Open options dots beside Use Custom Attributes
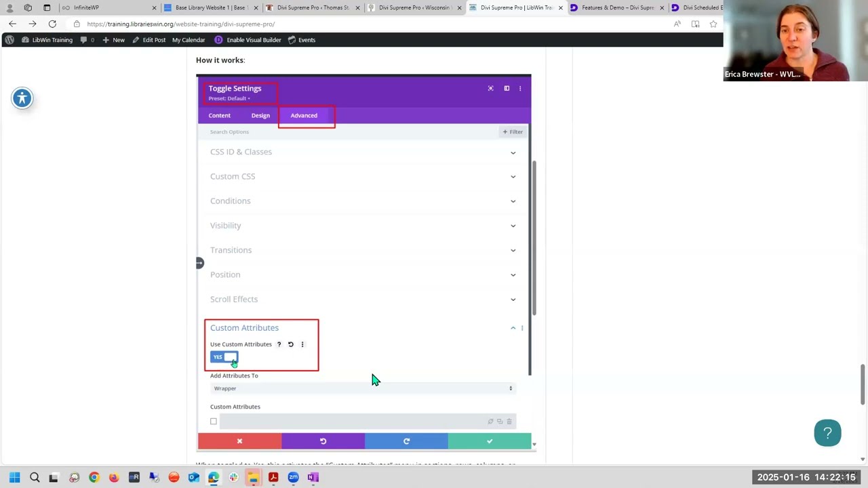The width and height of the screenshot is (868, 488). click(302, 344)
